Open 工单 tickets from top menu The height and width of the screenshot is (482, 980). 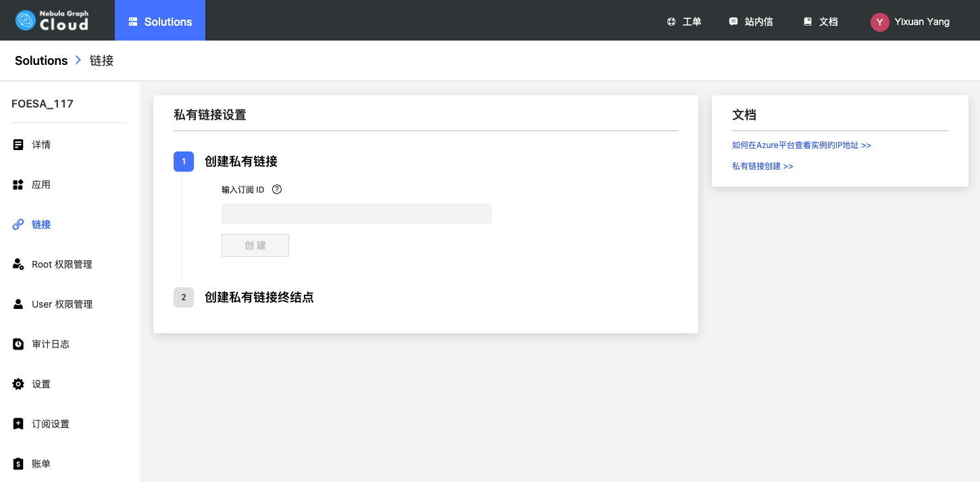(x=684, y=22)
